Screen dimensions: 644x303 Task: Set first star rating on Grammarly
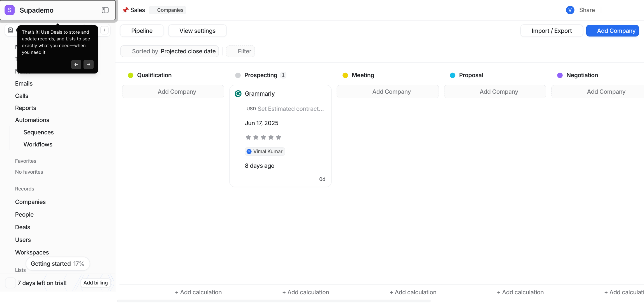point(248,137)
